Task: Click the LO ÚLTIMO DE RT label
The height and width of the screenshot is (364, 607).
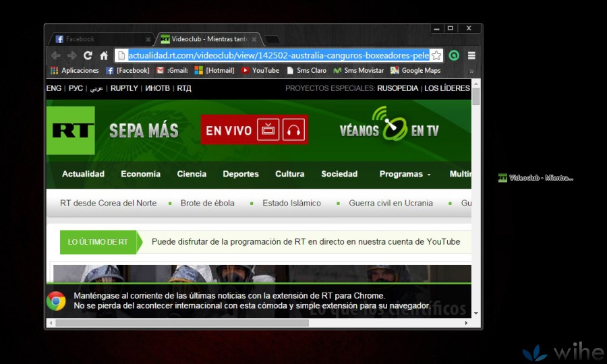Action: [x=98, y=242]
